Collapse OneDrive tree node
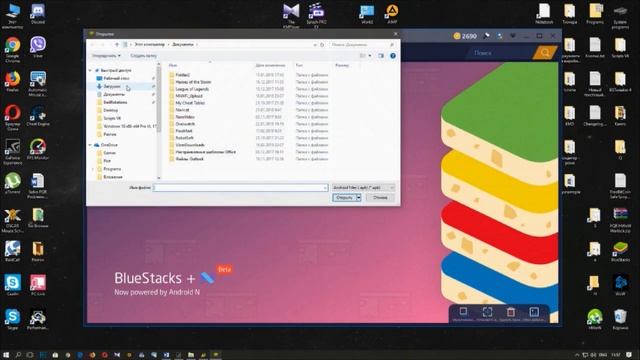 [x=90, y=145]
